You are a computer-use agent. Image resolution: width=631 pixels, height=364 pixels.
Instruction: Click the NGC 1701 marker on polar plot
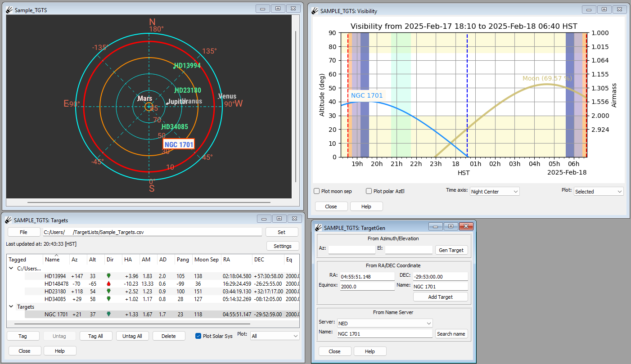(x=179, y=144)
